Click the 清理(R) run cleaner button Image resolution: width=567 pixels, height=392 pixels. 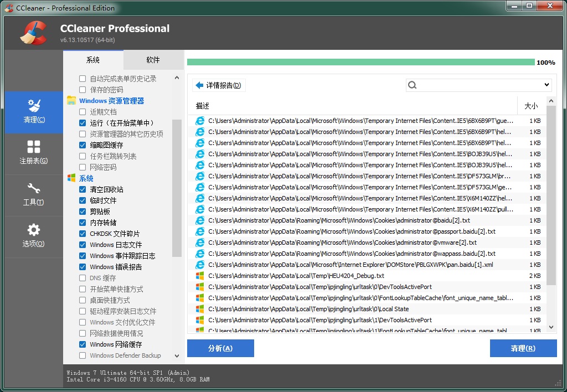(x=523, y=348)
